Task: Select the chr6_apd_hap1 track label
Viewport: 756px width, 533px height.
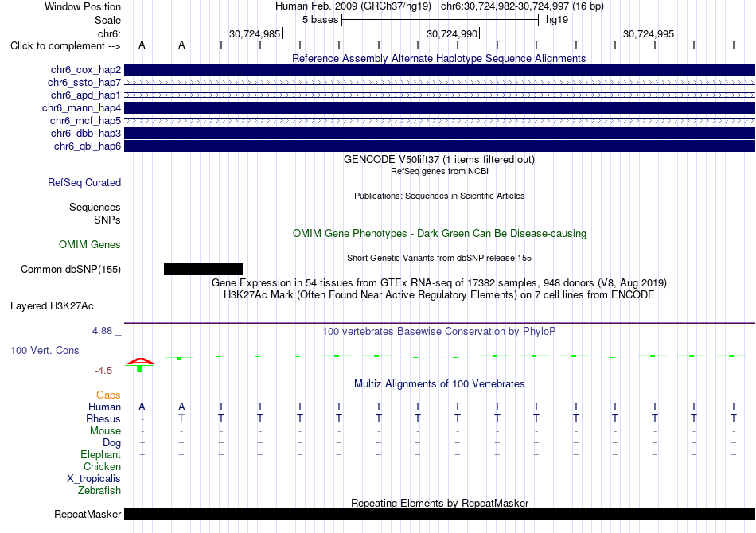Action: coord(86,95)
